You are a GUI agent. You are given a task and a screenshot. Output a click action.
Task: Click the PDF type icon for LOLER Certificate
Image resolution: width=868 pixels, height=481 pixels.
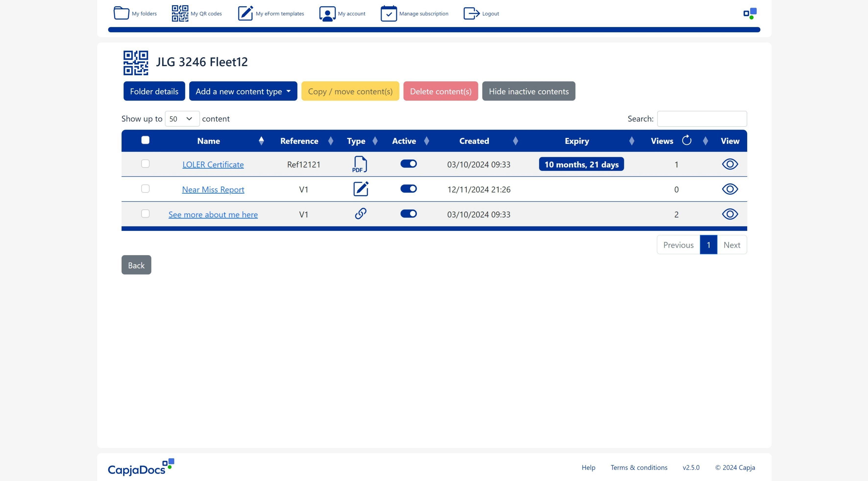[360, 164]
